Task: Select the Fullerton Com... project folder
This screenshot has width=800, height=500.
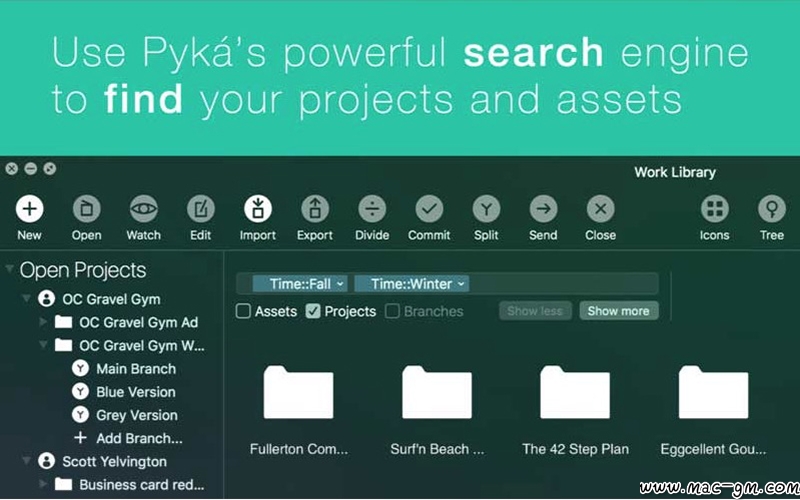Action: (298, 392)
